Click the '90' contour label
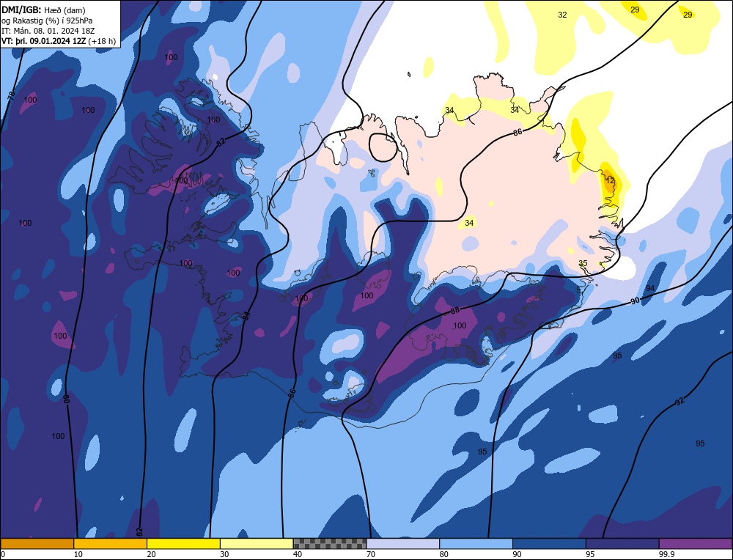Image resolution: width=733 pixels, height=560 pixels. (635, 301)
